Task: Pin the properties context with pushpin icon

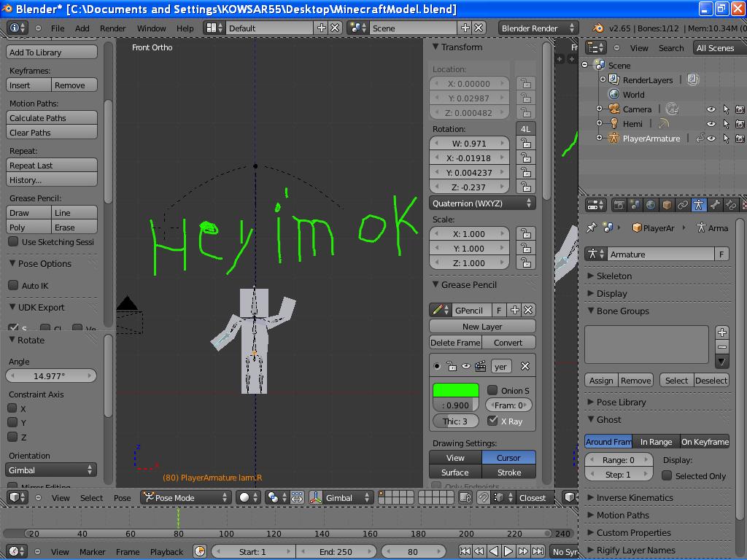Action: point(591,227)
